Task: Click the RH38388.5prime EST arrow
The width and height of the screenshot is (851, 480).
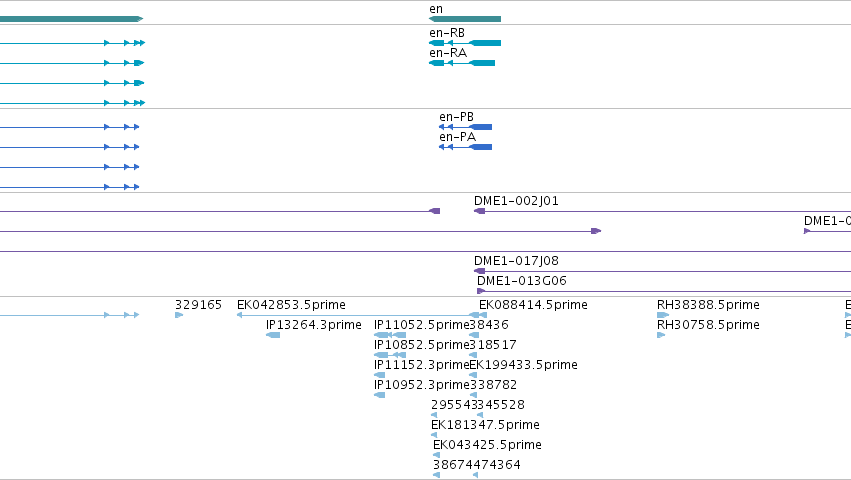Action: pyautogui.click(x=663, y=315)
